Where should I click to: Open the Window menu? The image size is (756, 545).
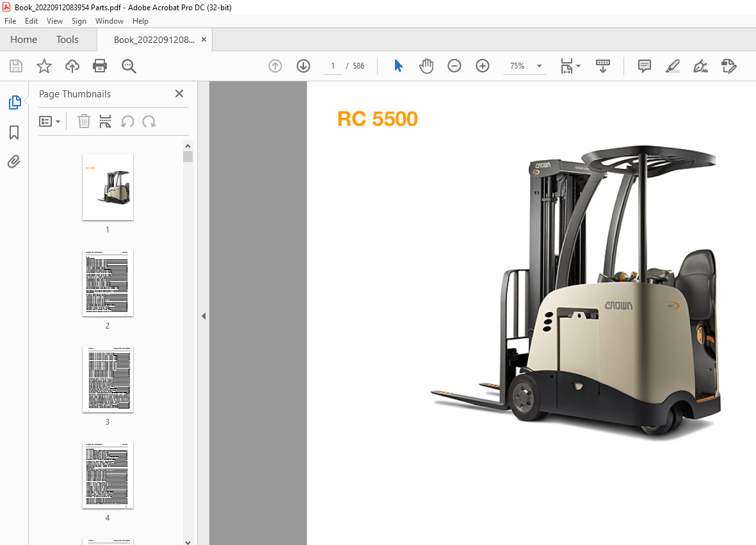pos(109,20)
